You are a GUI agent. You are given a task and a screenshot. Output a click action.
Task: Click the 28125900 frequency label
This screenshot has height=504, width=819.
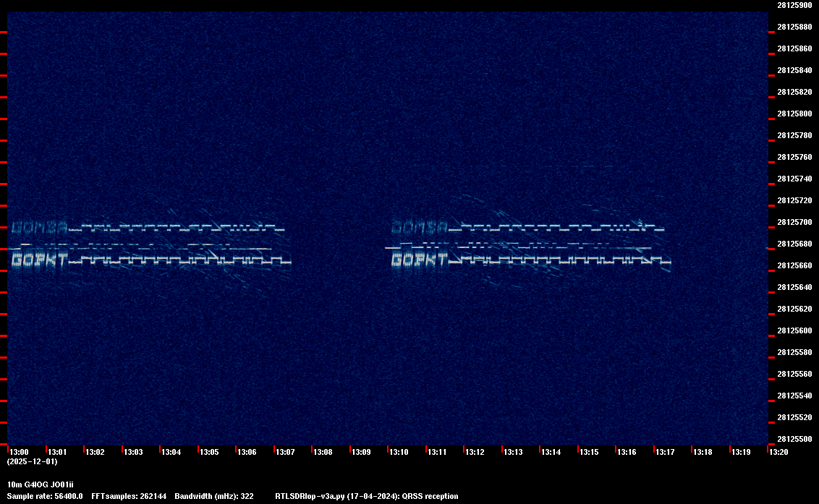click(x=795, y=5)
